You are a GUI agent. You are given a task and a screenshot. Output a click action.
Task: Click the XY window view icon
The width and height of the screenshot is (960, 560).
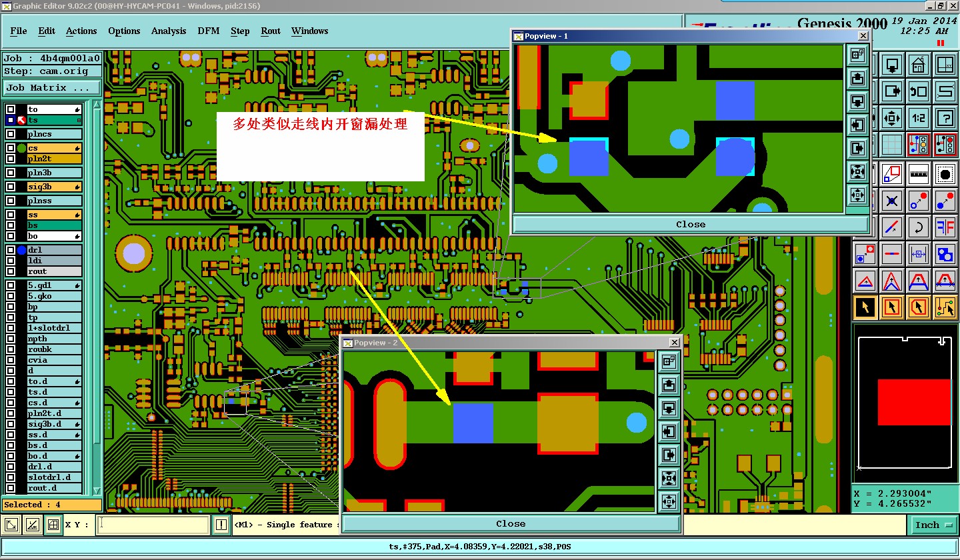[945, 65]
